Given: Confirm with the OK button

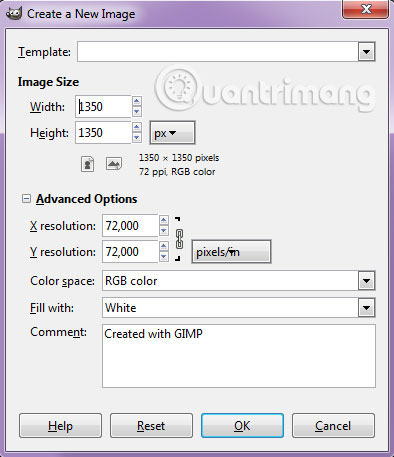Looking at the screenshot, I should 242,426.
